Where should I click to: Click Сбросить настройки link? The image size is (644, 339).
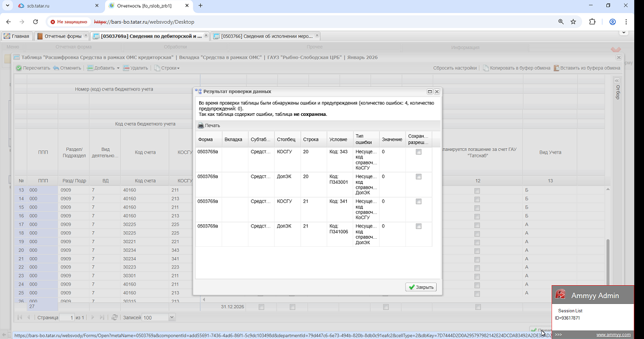click(454, 68)
